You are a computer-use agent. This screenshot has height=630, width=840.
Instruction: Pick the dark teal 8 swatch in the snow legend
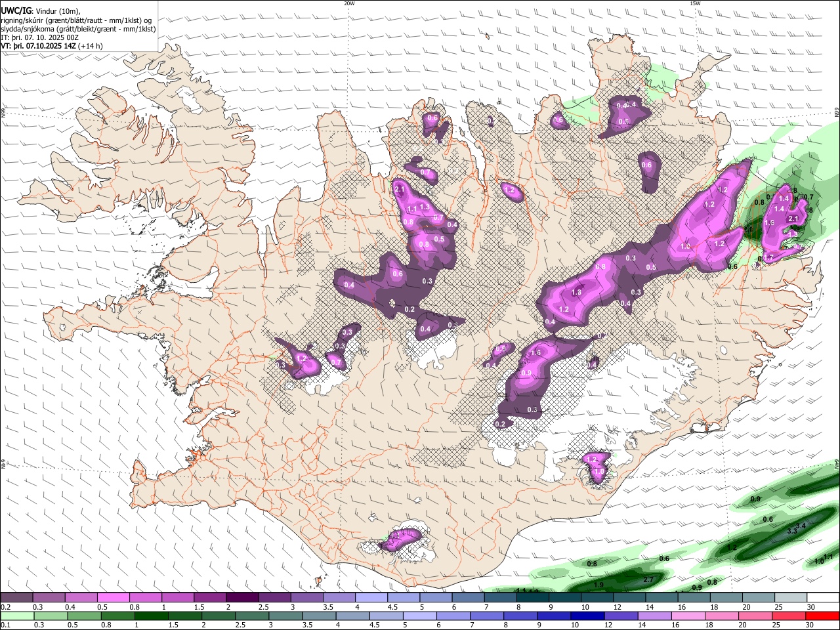click(x=533, y=598)
